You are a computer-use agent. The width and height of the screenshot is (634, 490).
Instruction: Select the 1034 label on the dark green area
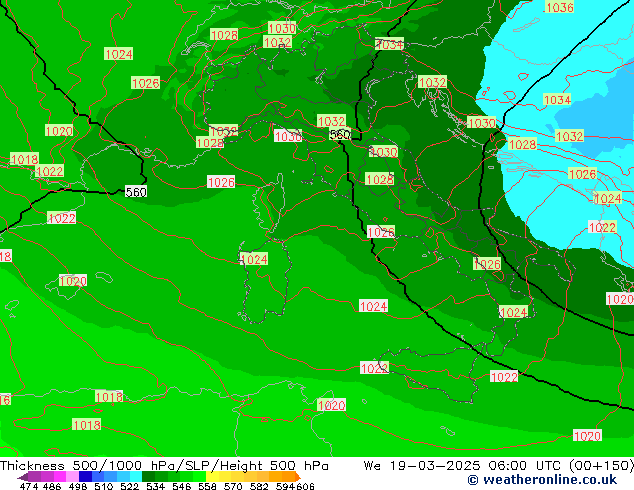[389, 44]
